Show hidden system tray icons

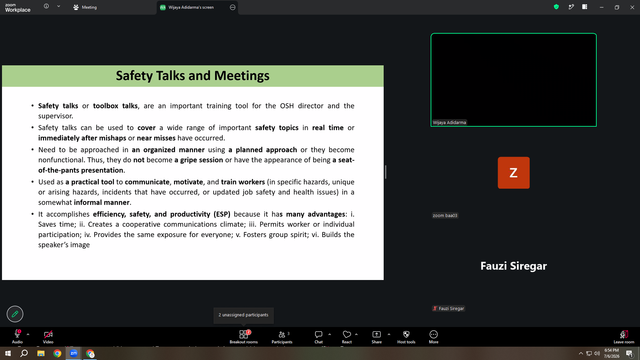pos(581,353)
